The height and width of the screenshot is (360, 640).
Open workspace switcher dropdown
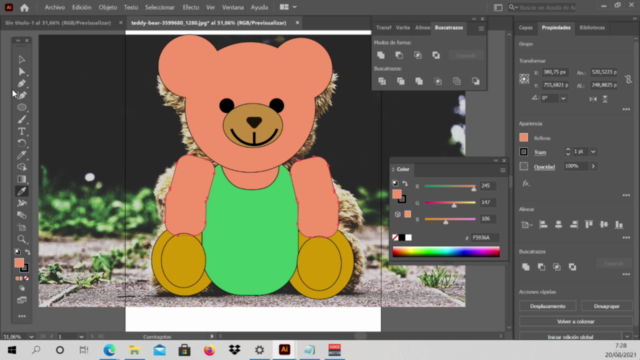pos(288,7)
